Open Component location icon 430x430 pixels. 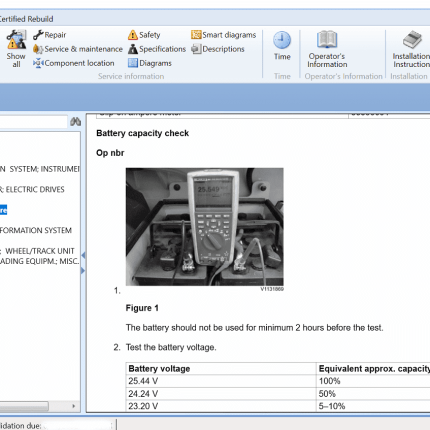[38, 63]
